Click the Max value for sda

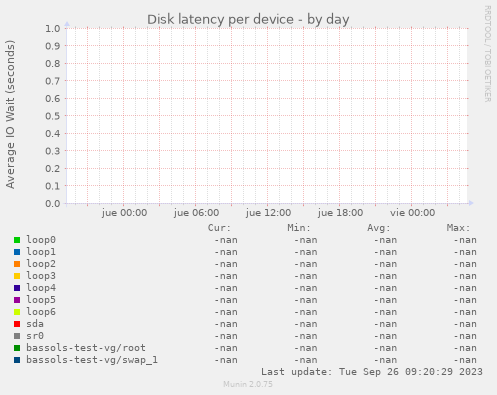coord(465,324)
